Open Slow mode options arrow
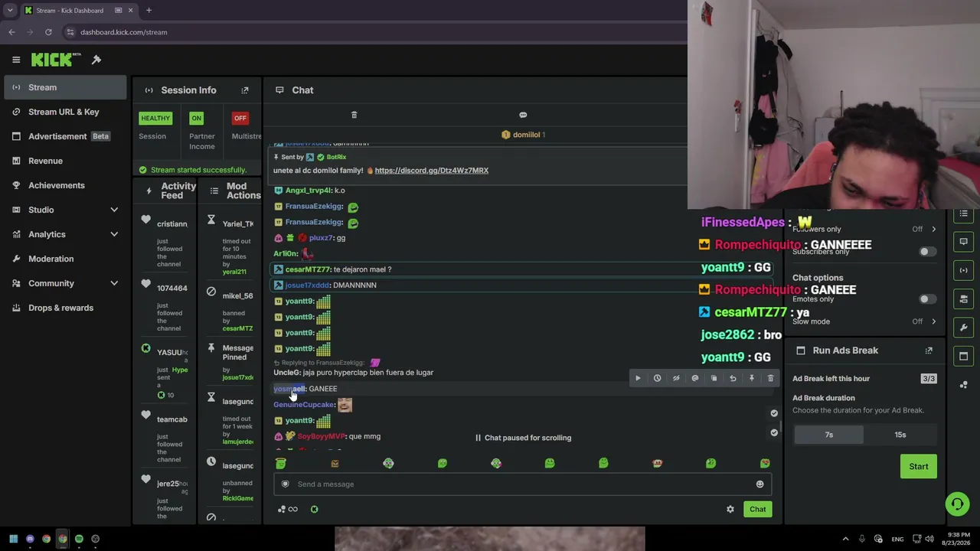 [x=933, y=321]
